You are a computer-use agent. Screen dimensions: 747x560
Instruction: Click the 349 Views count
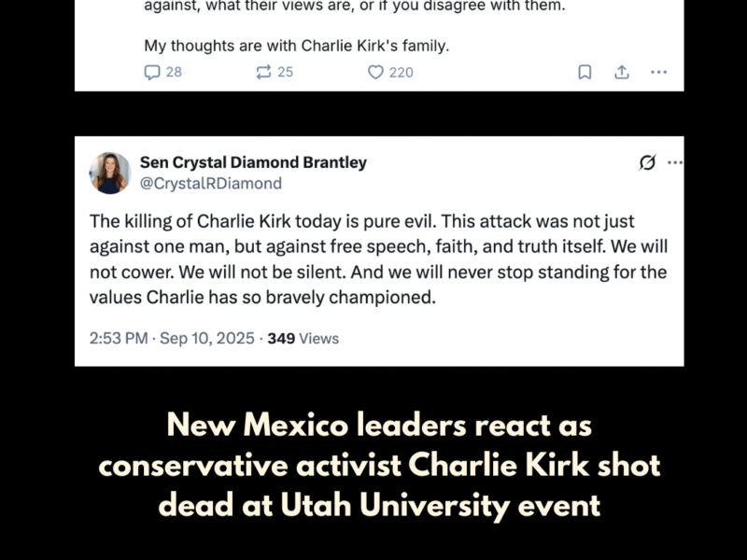[303, 338]
